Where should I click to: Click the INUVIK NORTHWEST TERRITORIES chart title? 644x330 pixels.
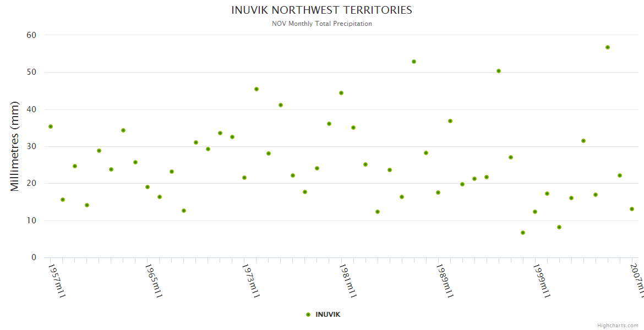point(321,10)
